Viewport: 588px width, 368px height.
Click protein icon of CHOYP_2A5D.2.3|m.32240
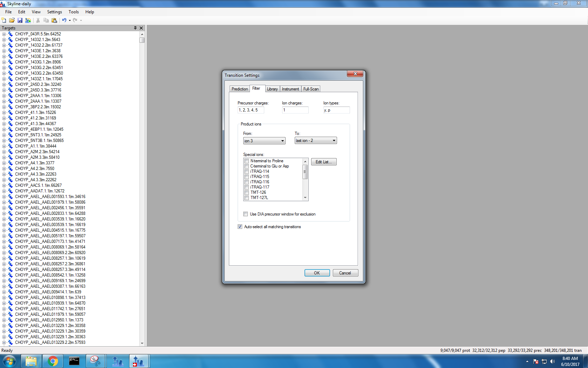(x=10, y=84)
